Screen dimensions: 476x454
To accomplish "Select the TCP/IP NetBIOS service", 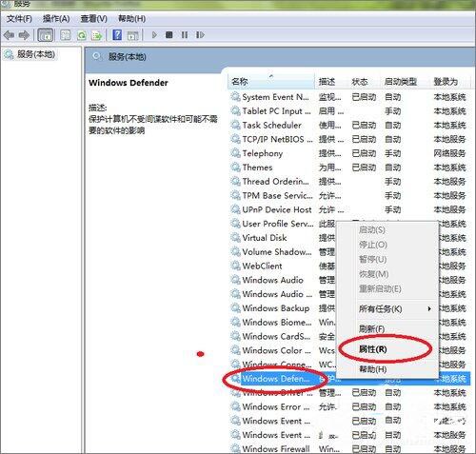I will [349, 139].
